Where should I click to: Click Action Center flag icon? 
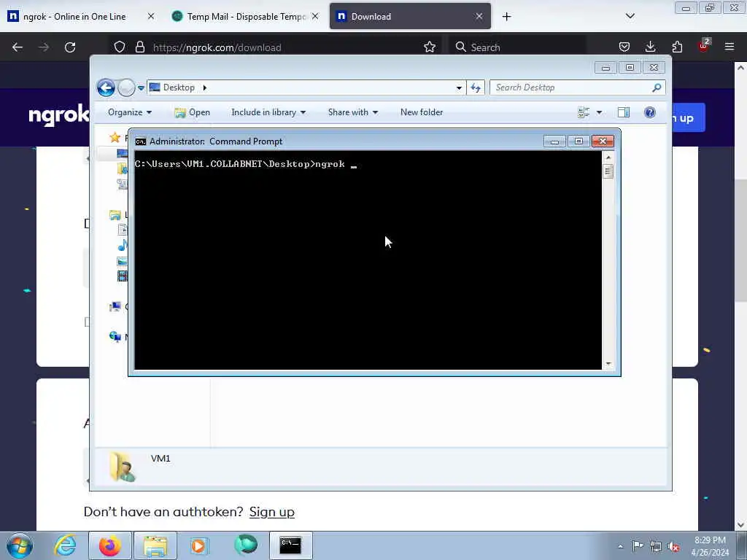[638, 545]
